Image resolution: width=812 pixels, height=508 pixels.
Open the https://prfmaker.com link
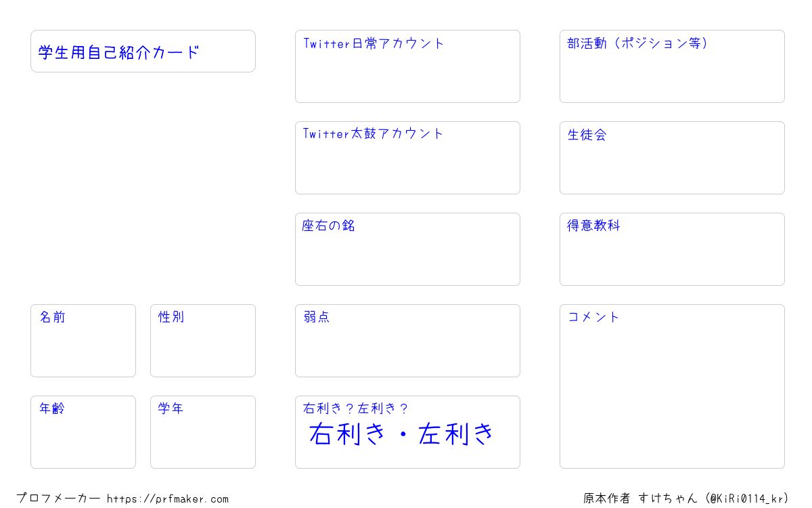[168, 499]
